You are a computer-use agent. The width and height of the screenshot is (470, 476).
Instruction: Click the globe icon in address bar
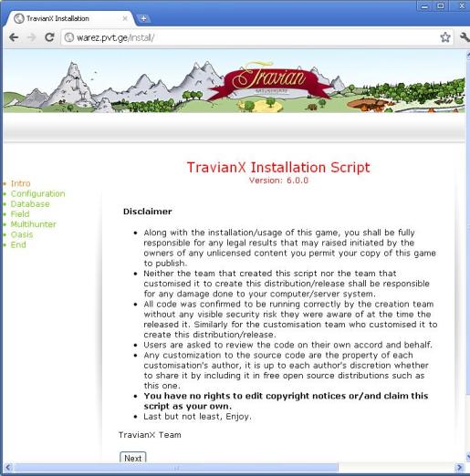coord(69,37)
